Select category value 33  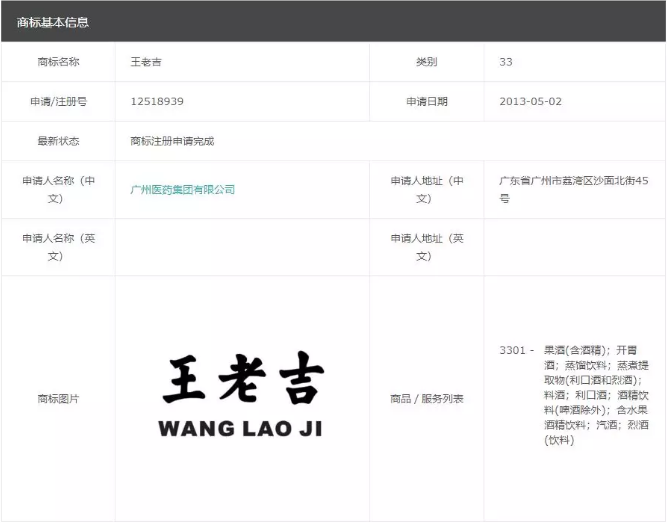pos(506,62)
